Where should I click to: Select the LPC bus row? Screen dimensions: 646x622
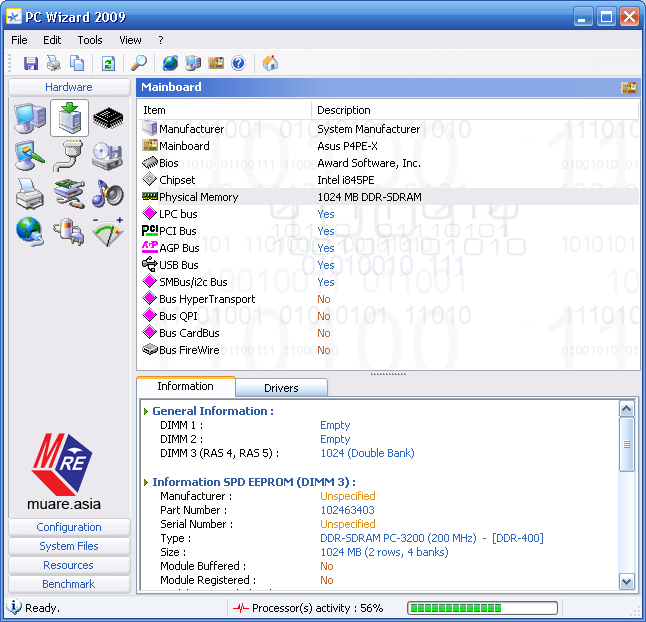point(388,214)
